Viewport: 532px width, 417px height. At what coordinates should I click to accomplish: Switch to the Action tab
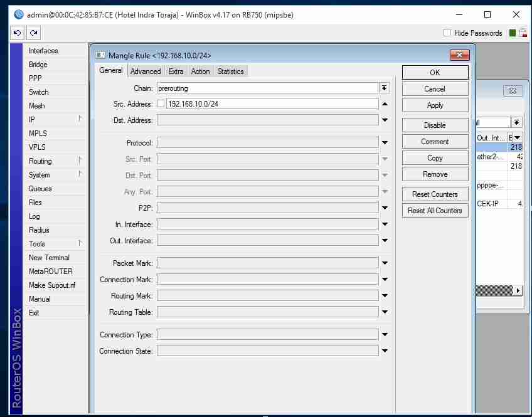click(200, 71)
